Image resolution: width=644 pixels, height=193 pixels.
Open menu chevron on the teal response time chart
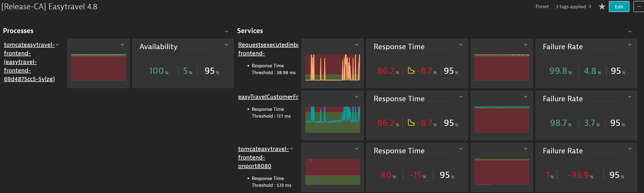pos(357,97)
